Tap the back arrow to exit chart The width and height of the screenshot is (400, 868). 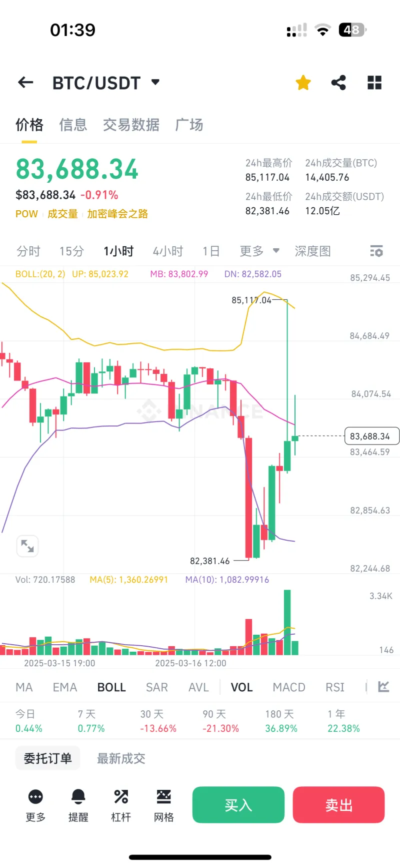pyautogui.click(x=25, y=82)
